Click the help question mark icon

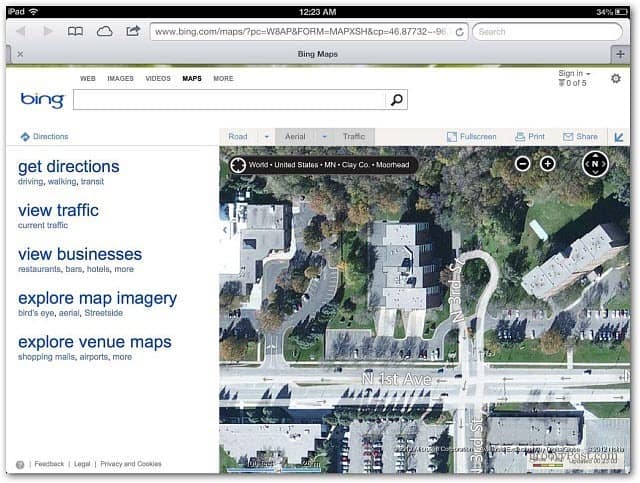click(20, 465)
